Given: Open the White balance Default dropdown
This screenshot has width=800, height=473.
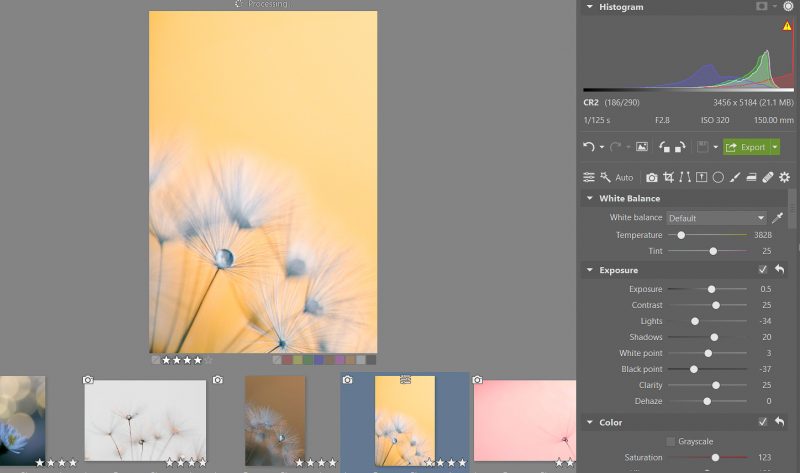Looking at the screenshot, I should tap(716, 217).
